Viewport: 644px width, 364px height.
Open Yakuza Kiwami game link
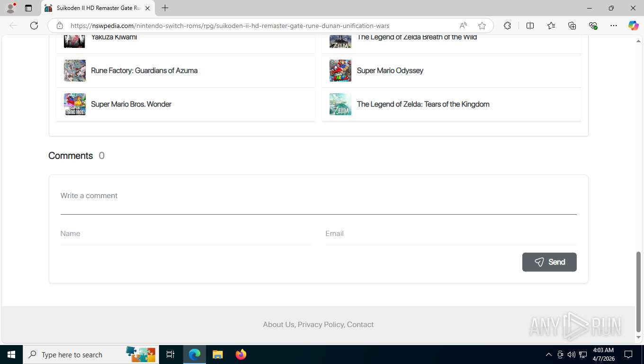coord(114,37)
